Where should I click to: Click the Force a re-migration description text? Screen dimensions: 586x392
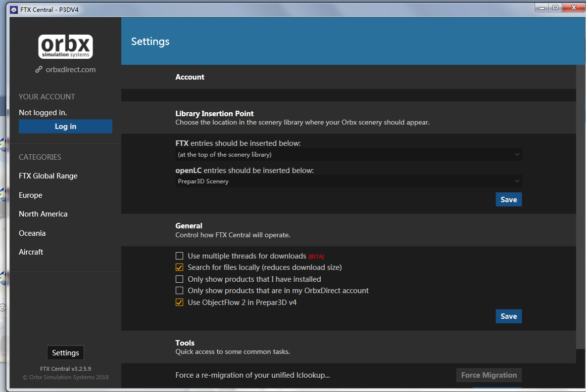click(252, 375)
